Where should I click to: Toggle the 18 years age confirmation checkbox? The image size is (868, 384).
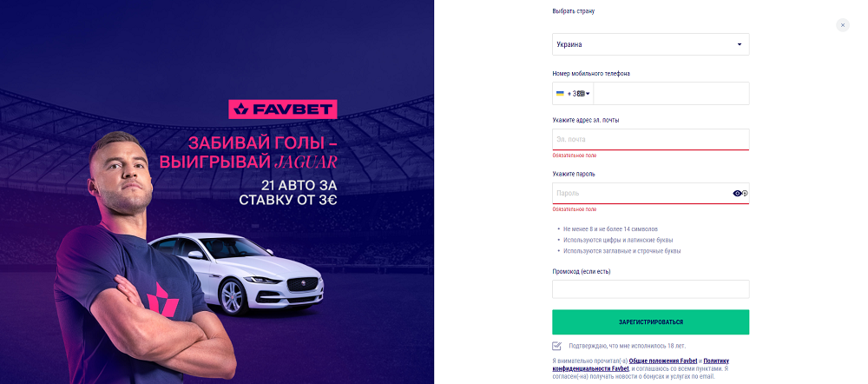pos(557,346)
